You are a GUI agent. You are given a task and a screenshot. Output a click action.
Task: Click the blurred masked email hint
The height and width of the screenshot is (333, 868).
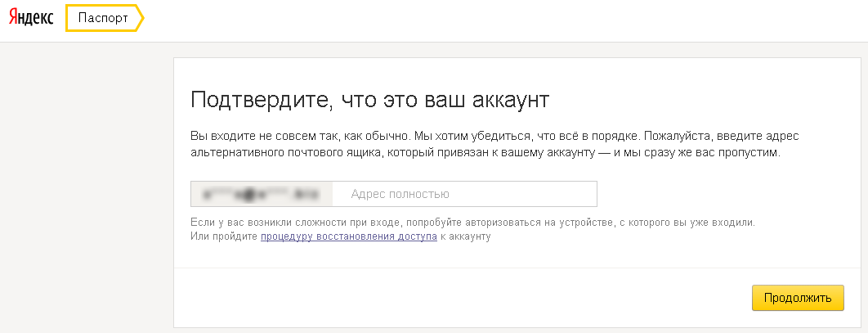click(262, 194)
